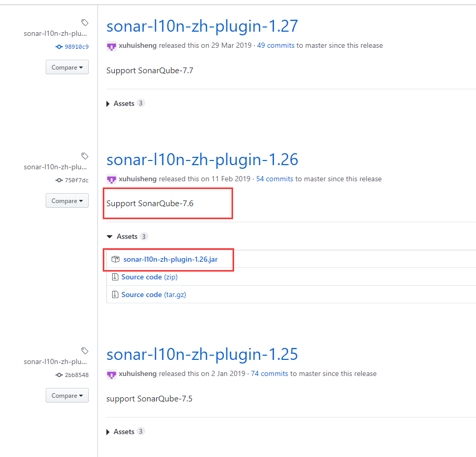This screenshot has height=457, width=476.
Task: View the 74 commits since release 1.25
Action: [x=269, y=373]
